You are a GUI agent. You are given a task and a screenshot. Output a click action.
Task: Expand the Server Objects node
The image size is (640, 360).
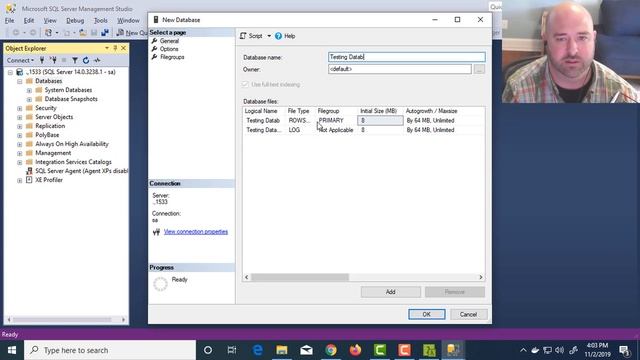(20, 117)
